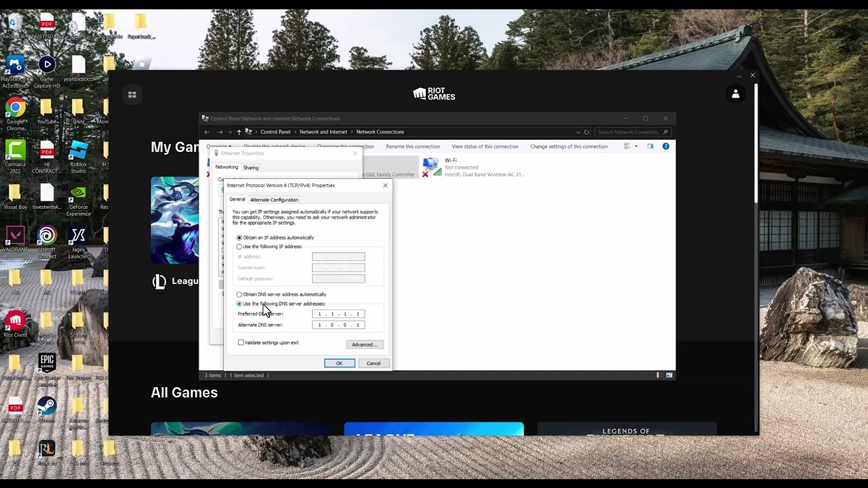Image resolution: width=868 pixels, height=488 pixels.
Task: Select the General tab in IPv4 Properties
Action: (237, 199)
